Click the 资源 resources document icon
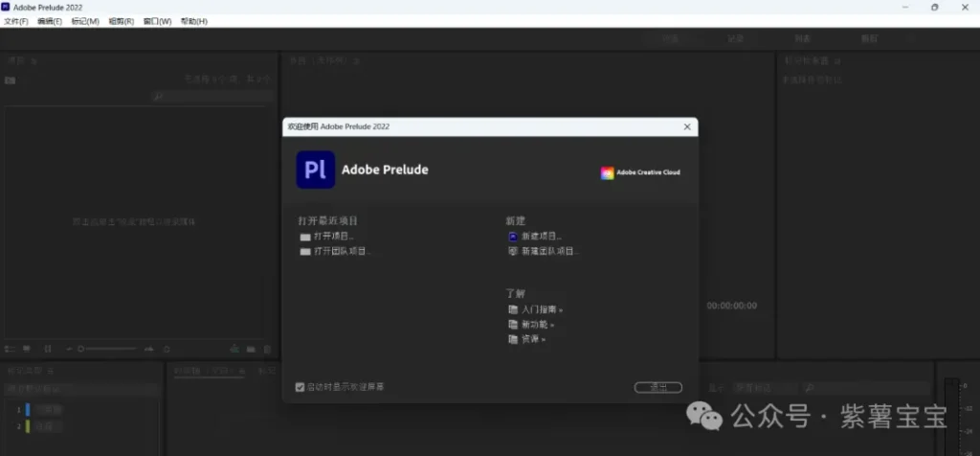Screen dimensions: 980x456 pos(513,339)
